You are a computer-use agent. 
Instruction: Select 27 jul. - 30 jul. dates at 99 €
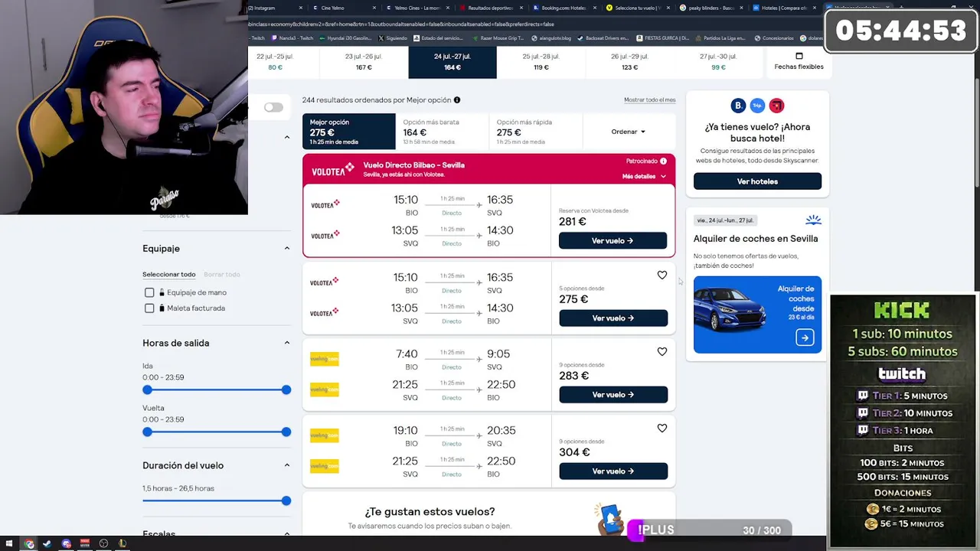point(718,62)
